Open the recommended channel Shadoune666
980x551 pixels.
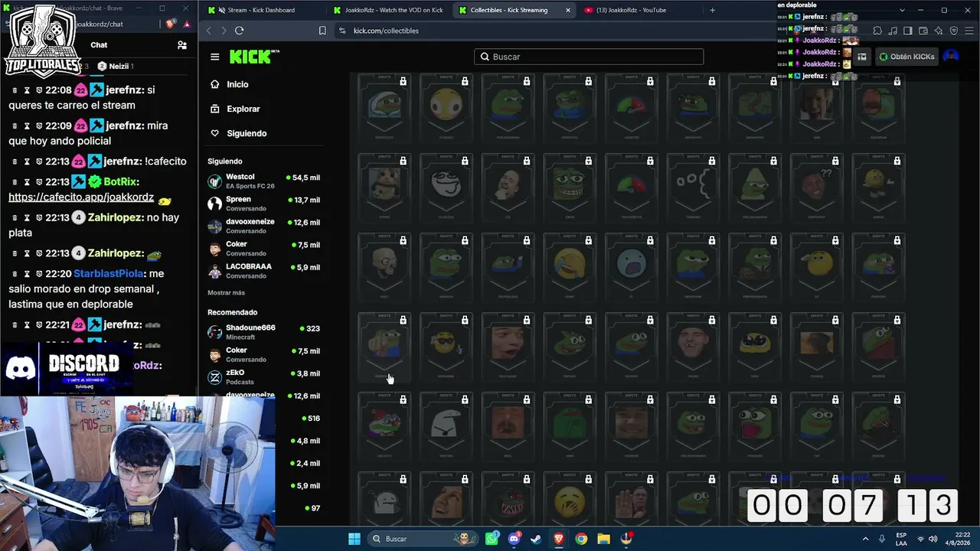point(264,332)
